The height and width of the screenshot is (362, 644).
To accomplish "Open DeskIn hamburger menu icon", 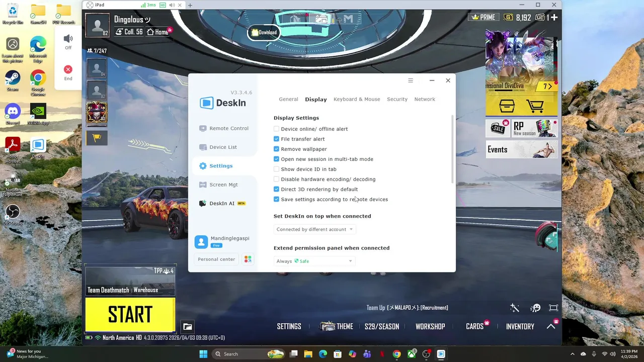I will pyautogui.click(x=411, y=80).
